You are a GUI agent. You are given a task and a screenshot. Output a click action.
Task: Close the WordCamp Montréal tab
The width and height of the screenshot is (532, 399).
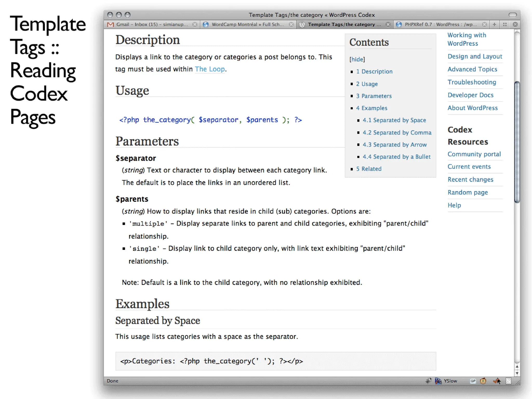(x=291, y=24)
